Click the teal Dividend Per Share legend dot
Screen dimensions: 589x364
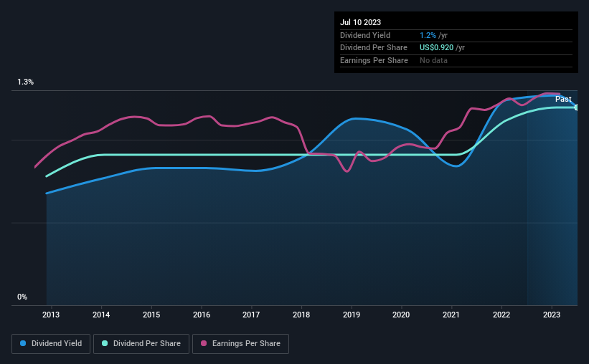105,343
